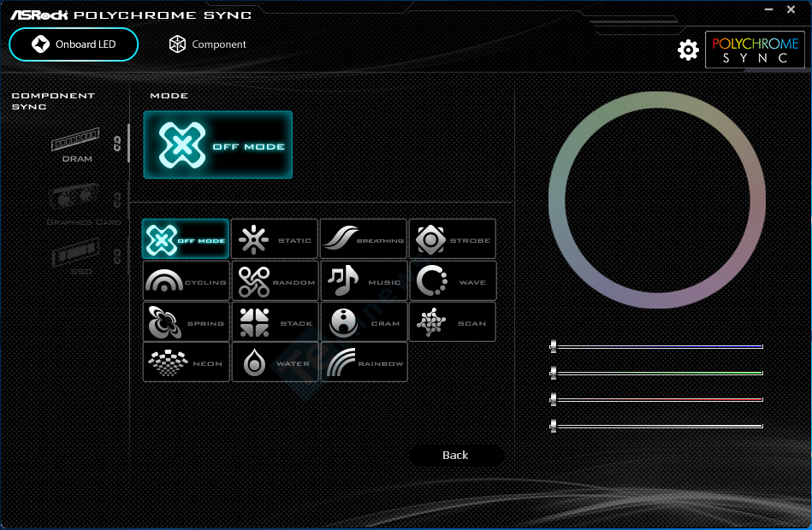Viewport: 812px width, 530px height.
Task: Adjust the blue color slider
Action: tap(656, 346)
